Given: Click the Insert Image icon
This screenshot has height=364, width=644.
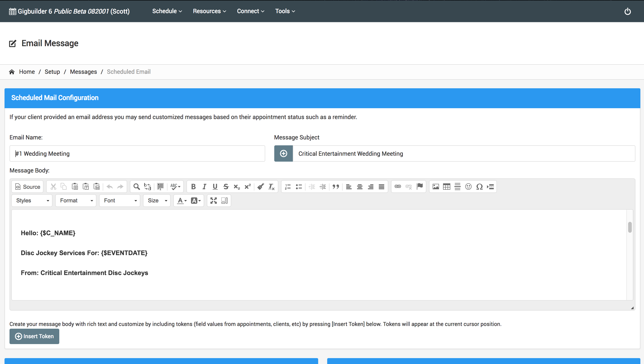Looking at the screenshot, I should 436,187.
